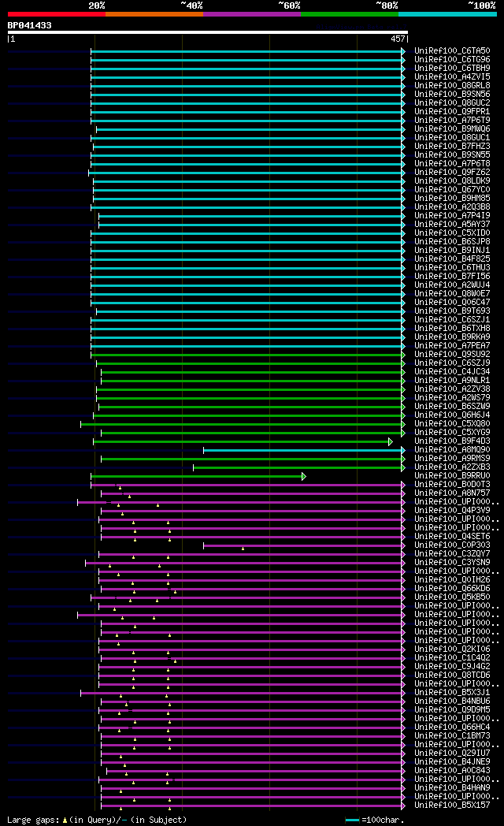This screenshot has height=826, width=504.
Task: Select the UniRef100_B9MWQ6 label
Action: 452,129
